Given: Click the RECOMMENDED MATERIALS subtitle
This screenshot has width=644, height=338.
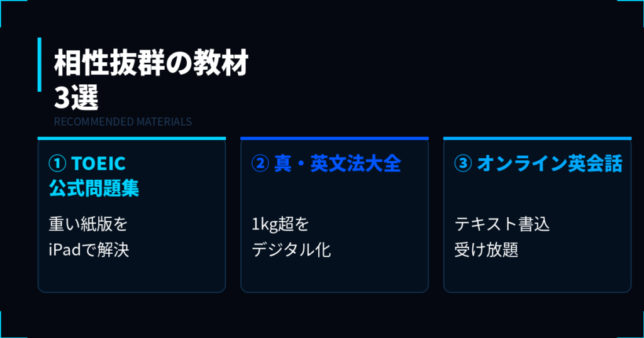Looking at the screenshot, I should pos(123,121).
